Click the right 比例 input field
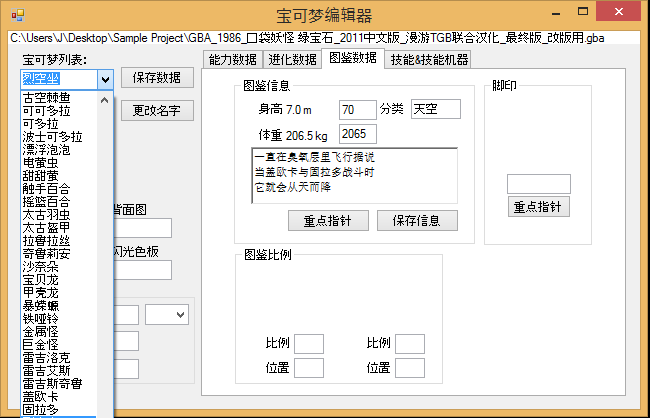650x418 pixels. click(410, 344)
